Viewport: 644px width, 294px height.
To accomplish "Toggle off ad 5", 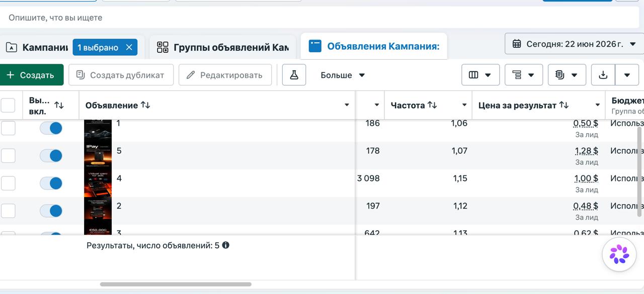I will [x=51, y=156].
